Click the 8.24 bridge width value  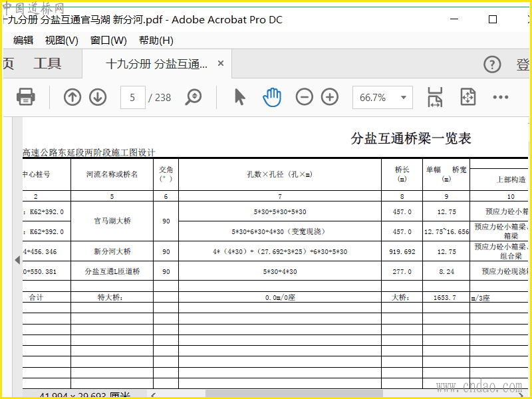[446, 271]
